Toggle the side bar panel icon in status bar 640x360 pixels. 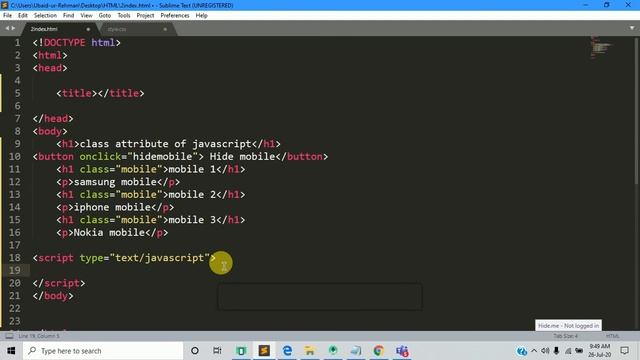click(x=9, y=336)
